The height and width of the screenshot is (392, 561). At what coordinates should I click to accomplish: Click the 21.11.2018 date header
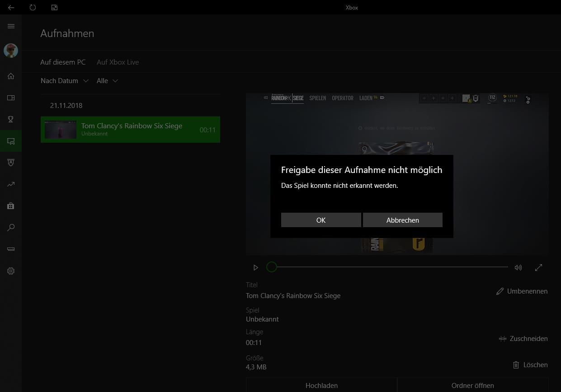(66, 106)
